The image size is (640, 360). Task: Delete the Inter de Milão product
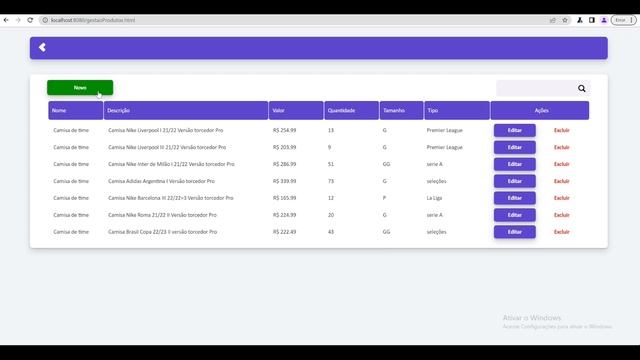click(x=562, y=164)
